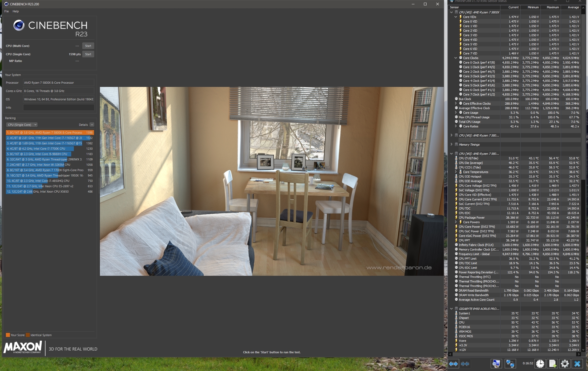The height and width of the screenshot is (371, 588).
Task: Collapse the Core Clocks tree group
Action: [x=456, y=58]
